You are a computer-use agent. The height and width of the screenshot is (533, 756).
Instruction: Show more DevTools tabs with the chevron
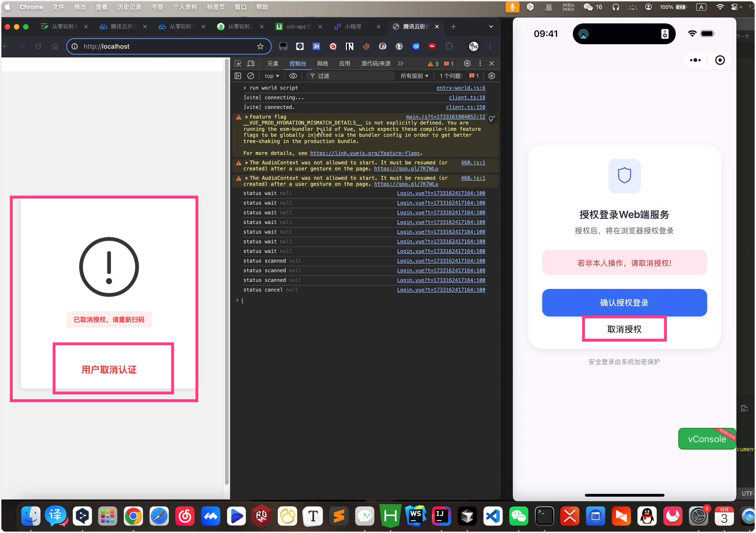(400, 64)
